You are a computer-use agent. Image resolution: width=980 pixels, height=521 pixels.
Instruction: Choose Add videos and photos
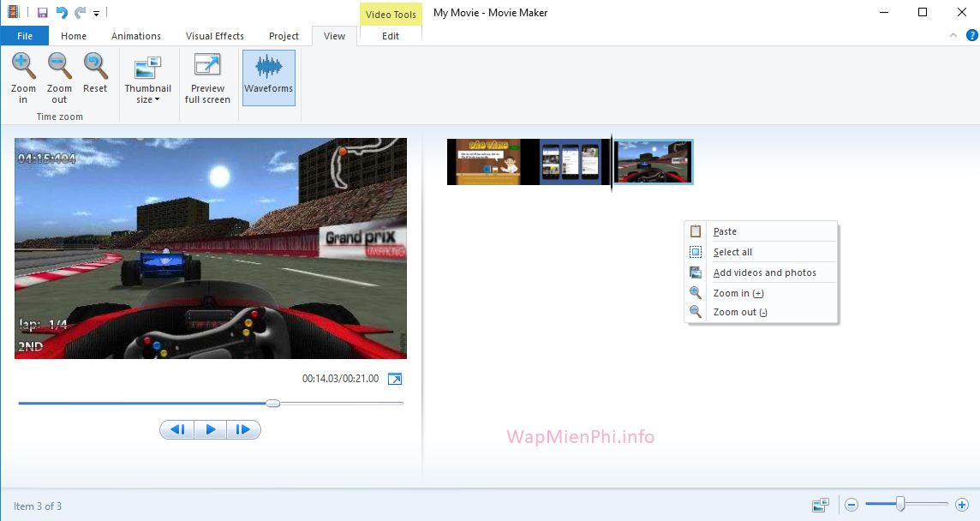(762, 272)
